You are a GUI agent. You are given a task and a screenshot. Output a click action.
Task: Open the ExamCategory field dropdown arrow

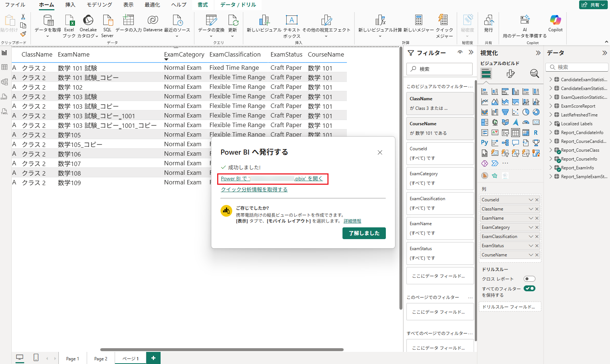pos(531,227)
